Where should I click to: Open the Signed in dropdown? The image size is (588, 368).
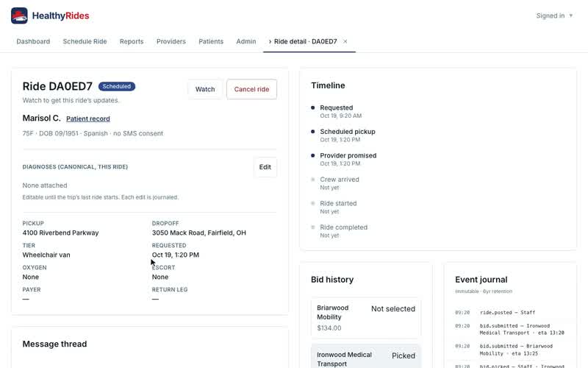tap(554, 15)
